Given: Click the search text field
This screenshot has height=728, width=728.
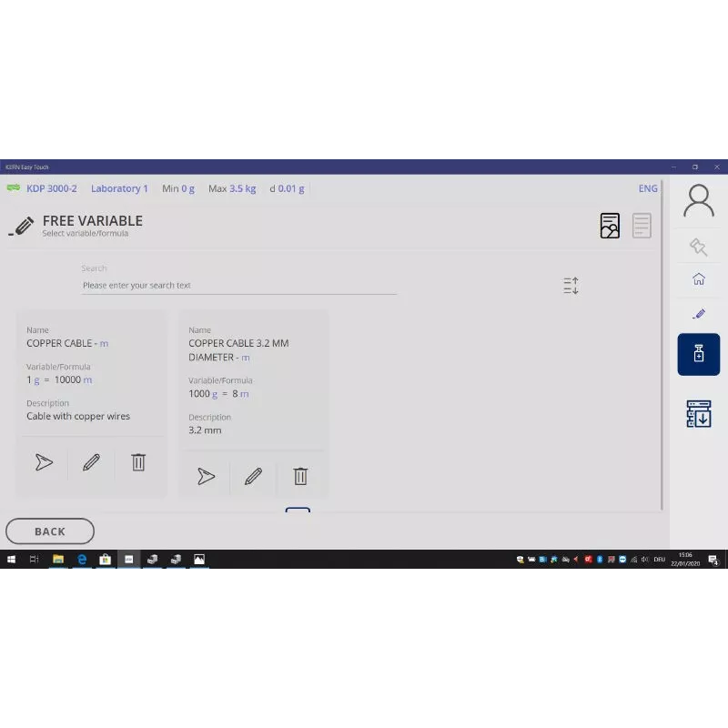Looking at the screenshot, I should point(238,285).
